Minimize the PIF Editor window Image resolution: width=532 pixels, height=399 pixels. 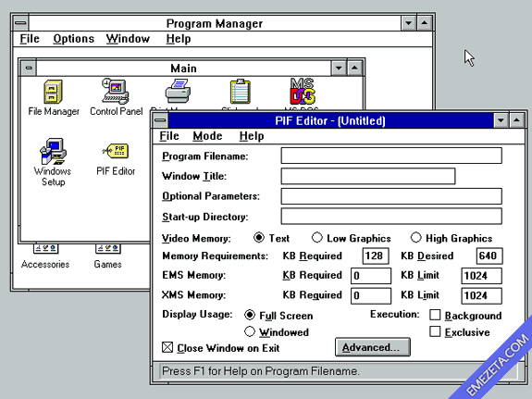pos(501,120)
